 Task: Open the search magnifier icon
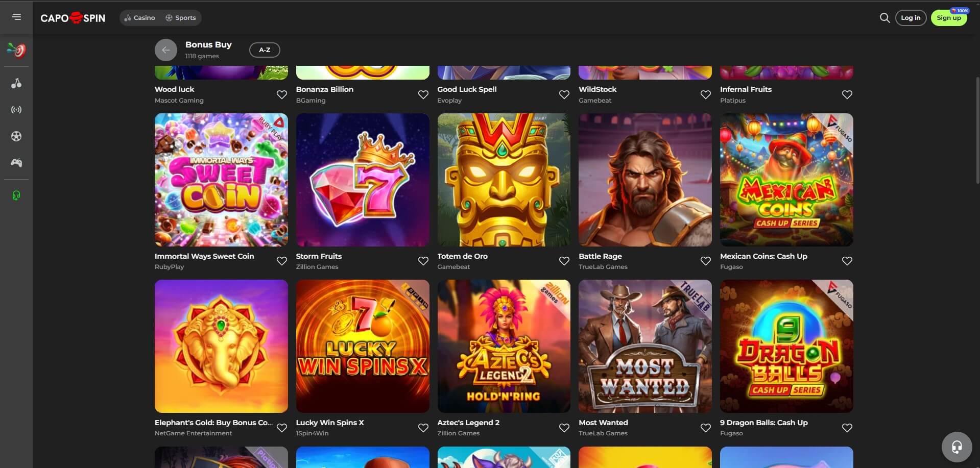point(885,18)
